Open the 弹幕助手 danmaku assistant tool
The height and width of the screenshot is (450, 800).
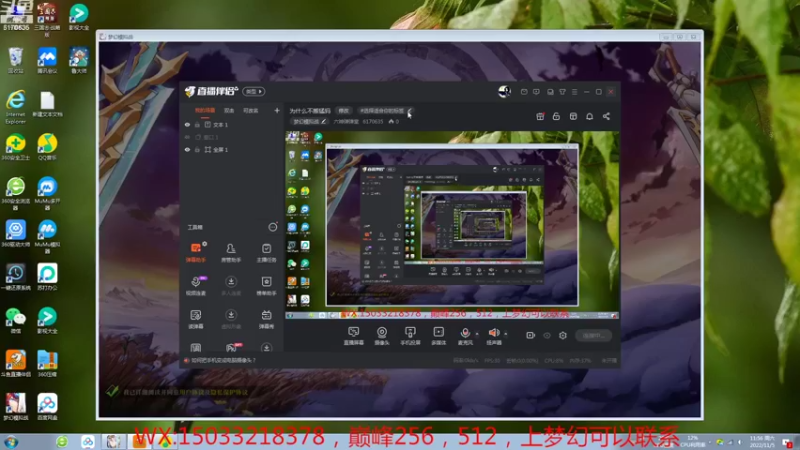point(196,252)
